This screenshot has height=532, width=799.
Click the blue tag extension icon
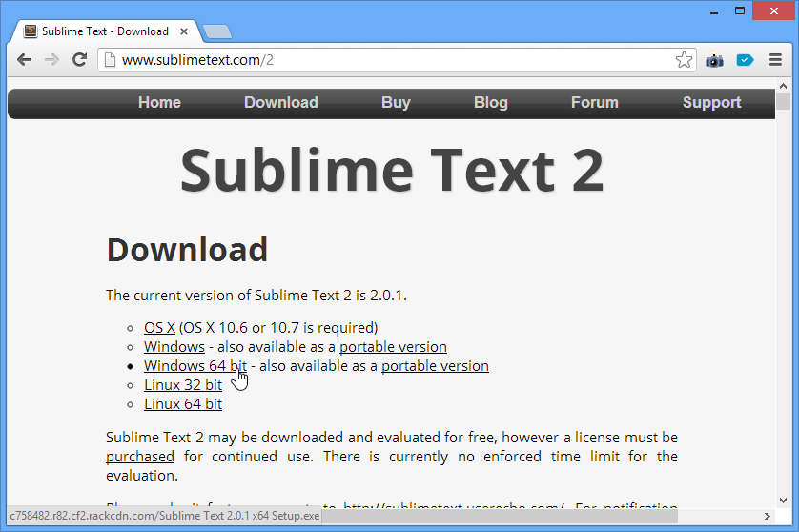[x=745, y=60]
